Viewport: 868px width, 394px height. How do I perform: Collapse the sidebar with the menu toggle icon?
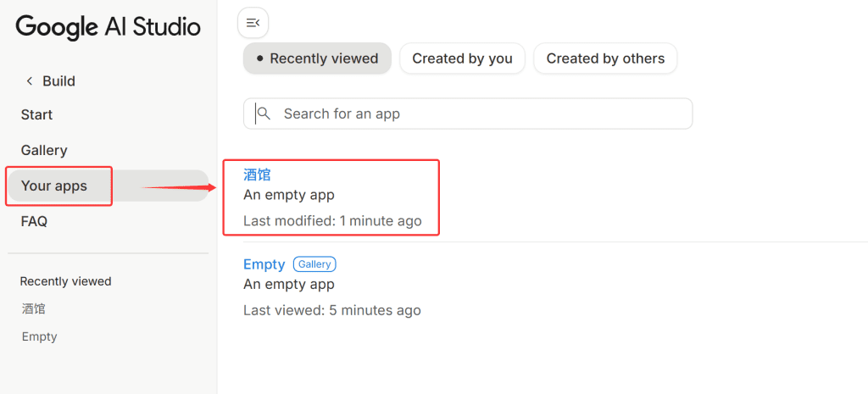click(x=253, y=22)
